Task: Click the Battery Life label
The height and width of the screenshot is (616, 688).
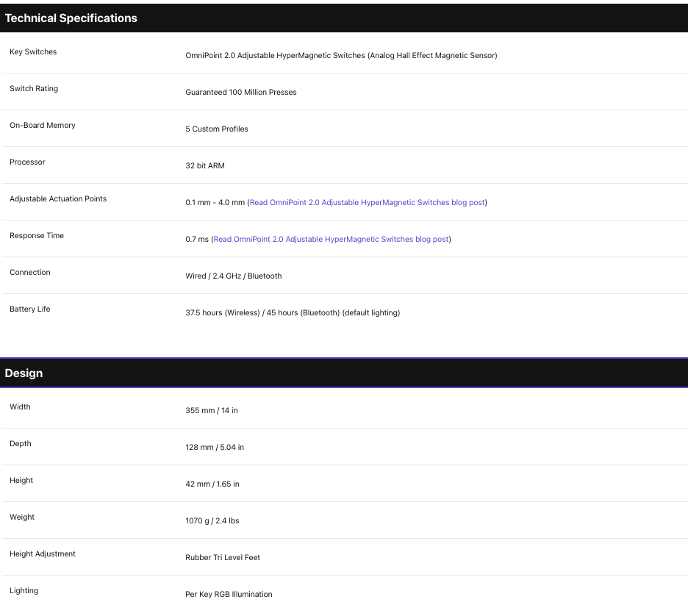Action: [x=30, y=309]
